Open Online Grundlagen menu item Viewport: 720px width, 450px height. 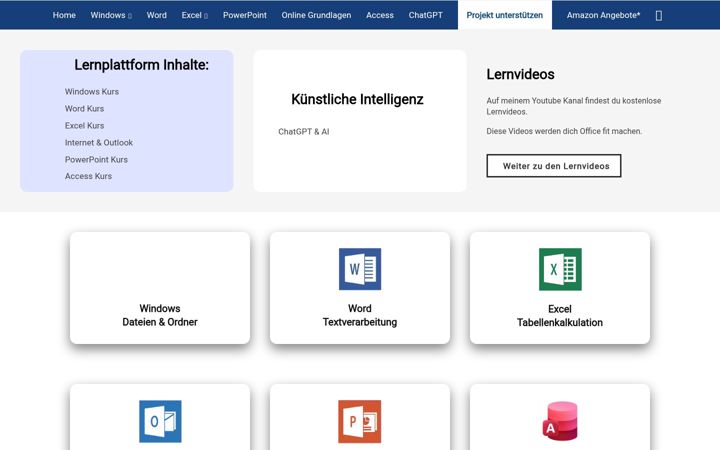tap(316, 15)
